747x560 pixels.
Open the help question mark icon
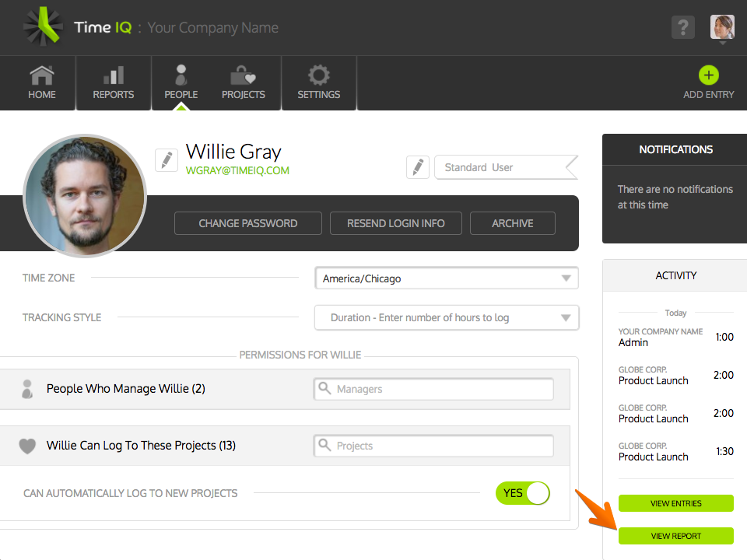point(682,27)
